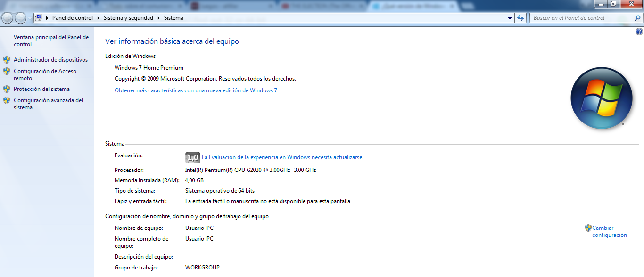Click the 4,00 GB RAM value

(194, 180)
